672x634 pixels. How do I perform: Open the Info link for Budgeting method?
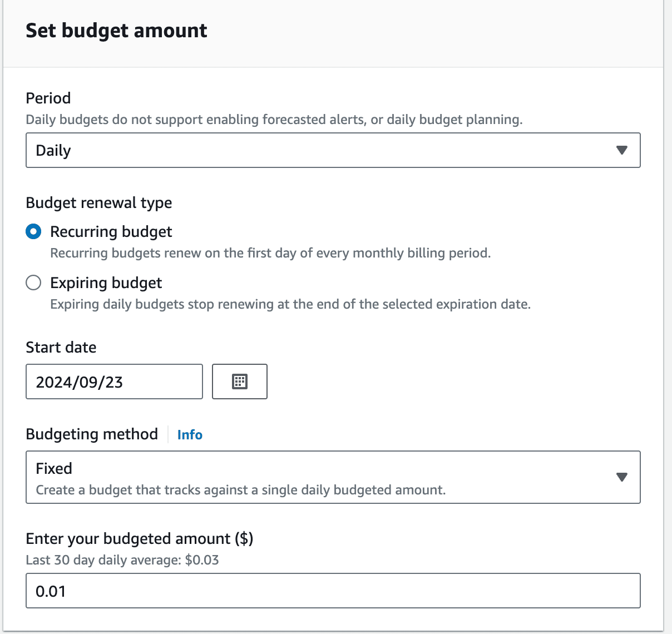[190, 435]
